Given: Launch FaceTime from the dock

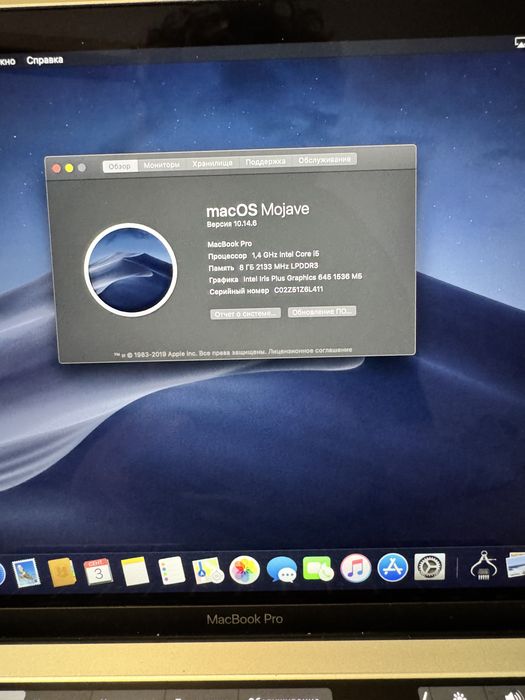Looking at the screenshot, I should pyautogui.click(x=318, y=569).
